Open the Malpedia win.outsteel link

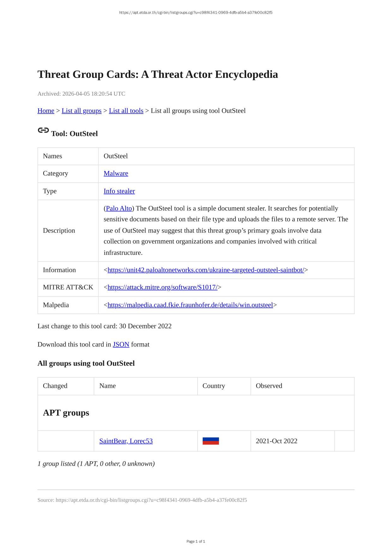tap(190, 305)
